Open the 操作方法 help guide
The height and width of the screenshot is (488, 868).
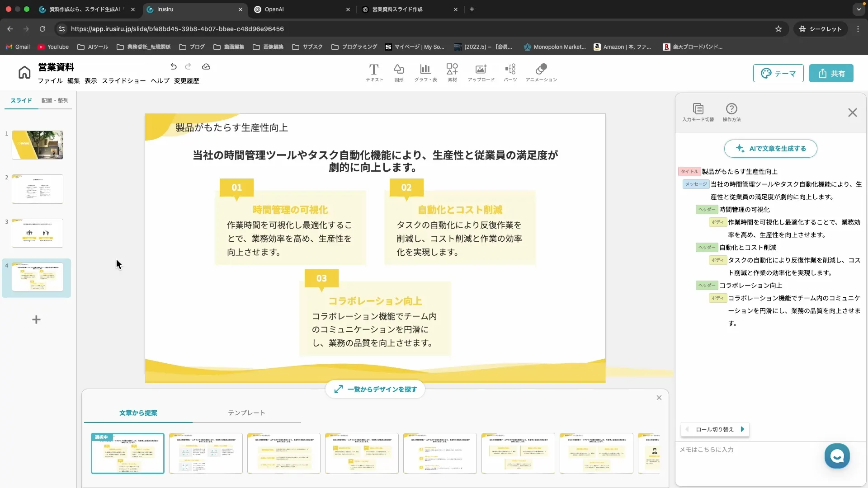pyautogui.click(x=731, y=112)
